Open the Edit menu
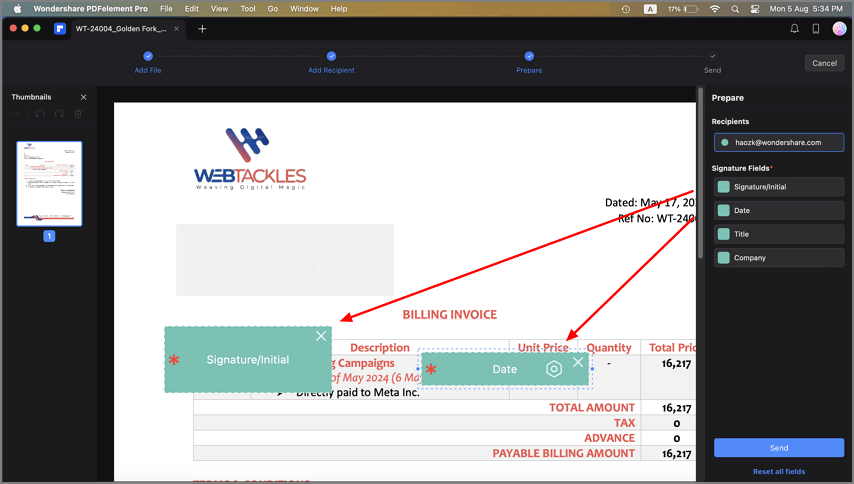854x484 pixels. (192, 9)
